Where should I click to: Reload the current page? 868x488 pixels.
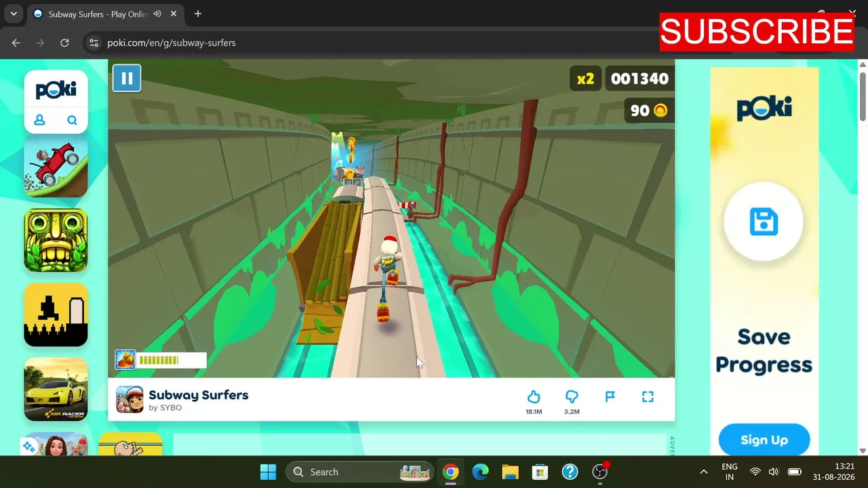64,43
